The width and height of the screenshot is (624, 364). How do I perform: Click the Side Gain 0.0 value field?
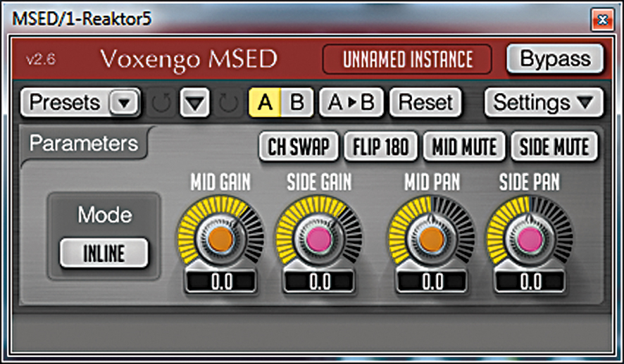tap(319, 282)
